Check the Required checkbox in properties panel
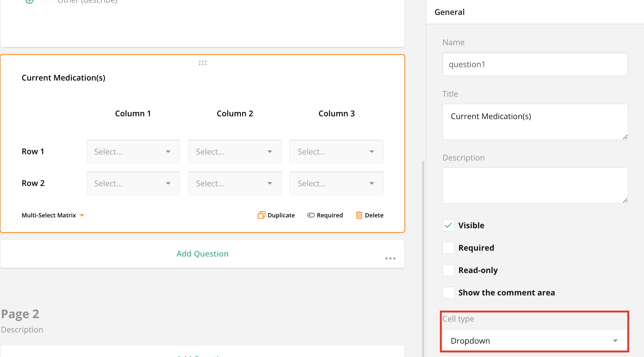 (448, 248)
